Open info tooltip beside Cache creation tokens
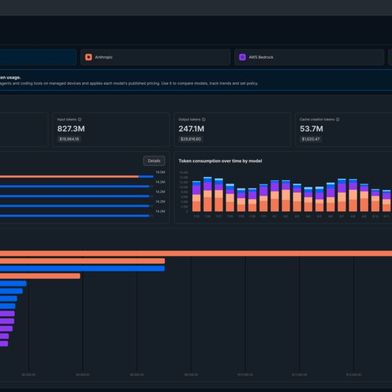The height and width of the screenshot is (392, 392). coord(338,119)
